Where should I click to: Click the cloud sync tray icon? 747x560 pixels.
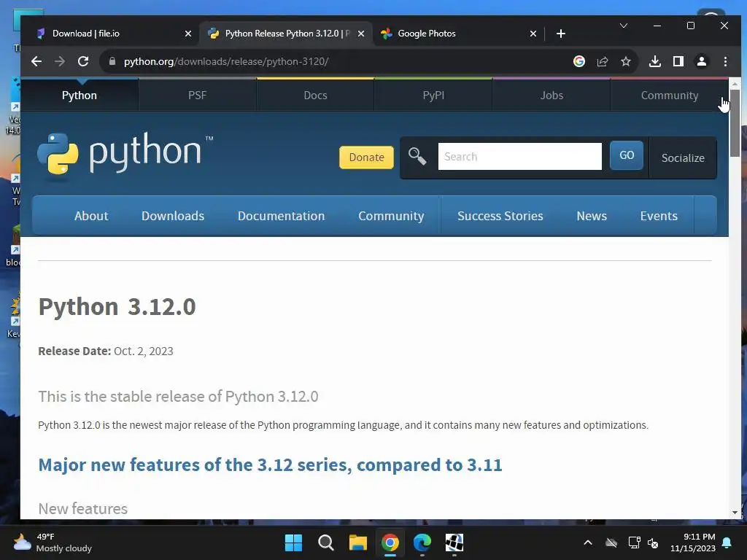click(611, 542)
